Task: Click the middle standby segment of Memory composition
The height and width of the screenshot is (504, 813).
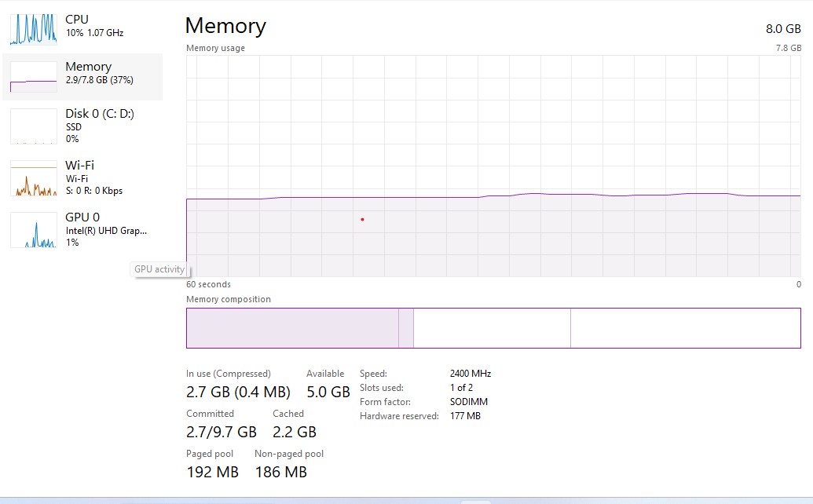Action: coord(492,328)
